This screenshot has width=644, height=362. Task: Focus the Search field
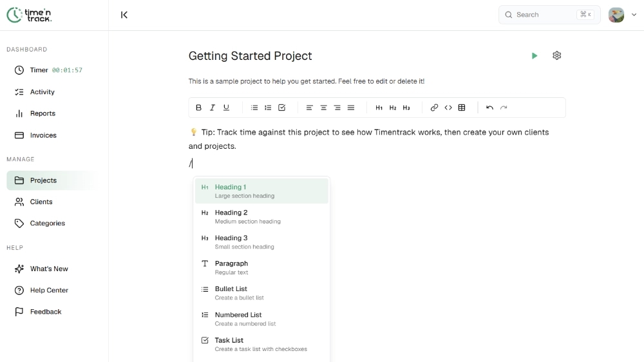[549, 15]
